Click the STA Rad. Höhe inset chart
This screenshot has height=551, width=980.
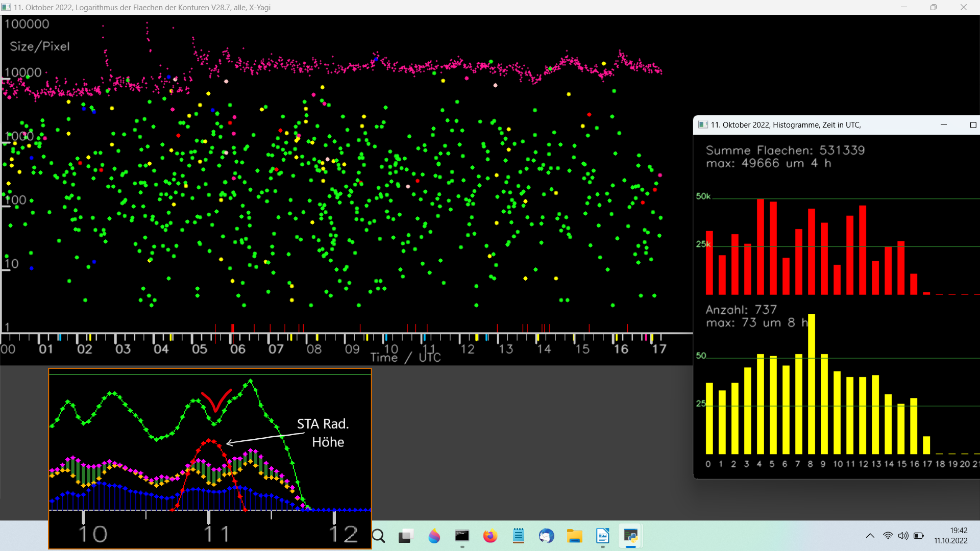(210, 459)
